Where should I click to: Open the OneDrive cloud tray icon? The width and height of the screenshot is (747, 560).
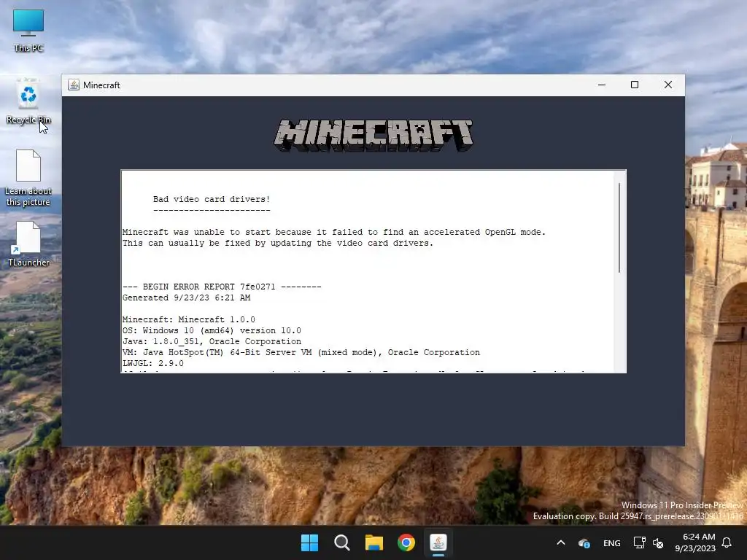coord(584,542)
